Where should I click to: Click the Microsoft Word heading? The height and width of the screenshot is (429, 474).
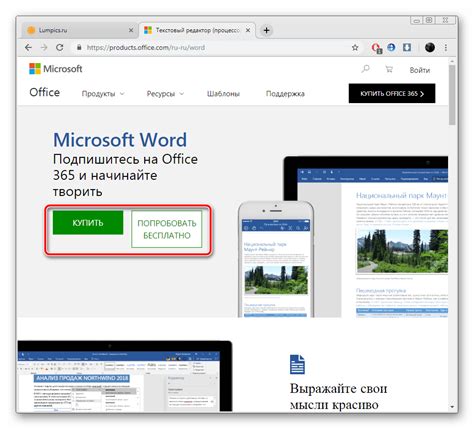click(x=120, y=140)
